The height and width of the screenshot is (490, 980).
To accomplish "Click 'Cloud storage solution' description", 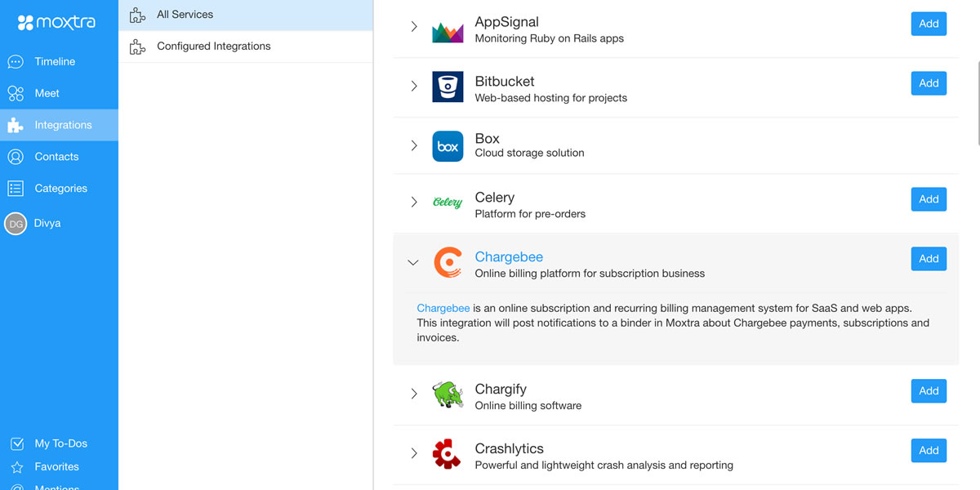I will 530,153.
